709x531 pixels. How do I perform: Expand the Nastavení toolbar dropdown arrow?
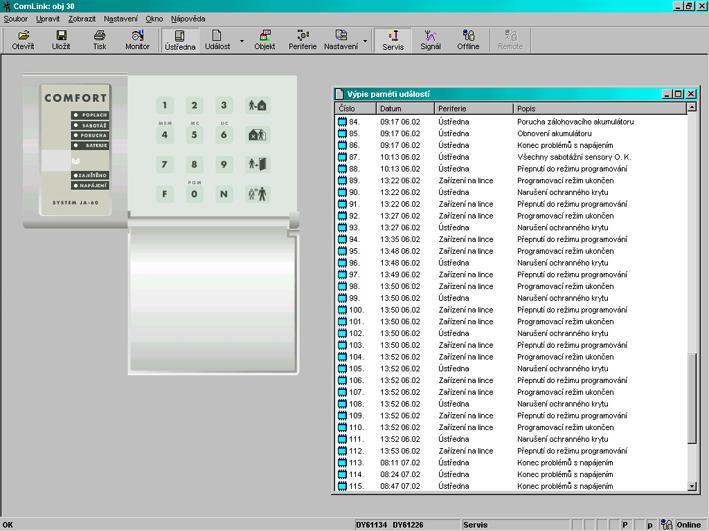coord(365,41)
